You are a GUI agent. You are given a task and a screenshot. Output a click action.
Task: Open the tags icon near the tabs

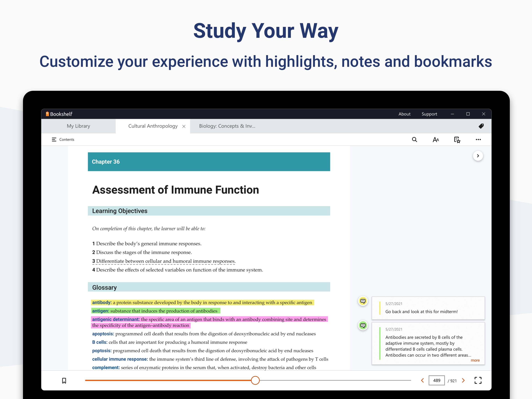coord(481,126)
